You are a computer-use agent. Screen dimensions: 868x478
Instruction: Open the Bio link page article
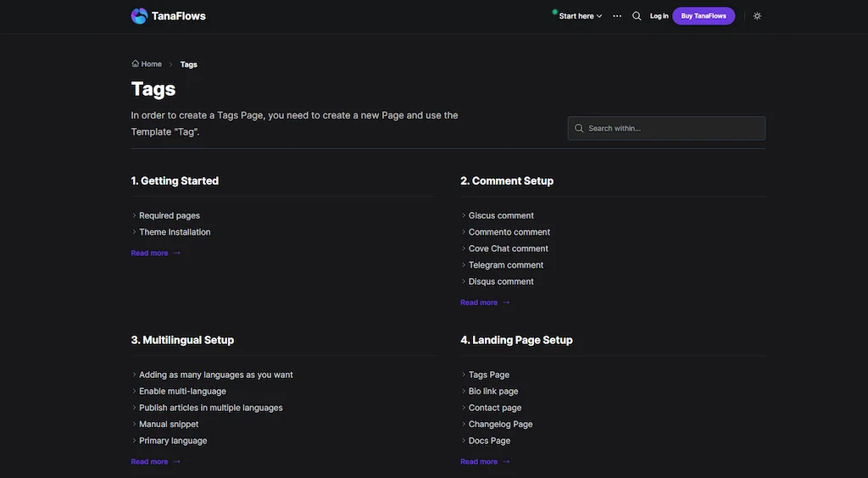point(493,392)
